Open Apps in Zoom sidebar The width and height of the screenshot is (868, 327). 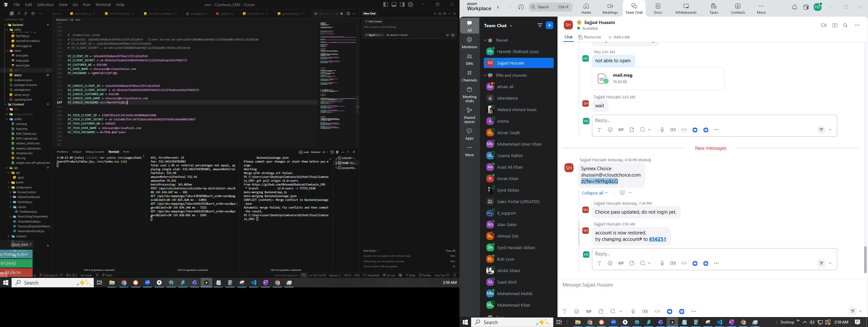469,134
